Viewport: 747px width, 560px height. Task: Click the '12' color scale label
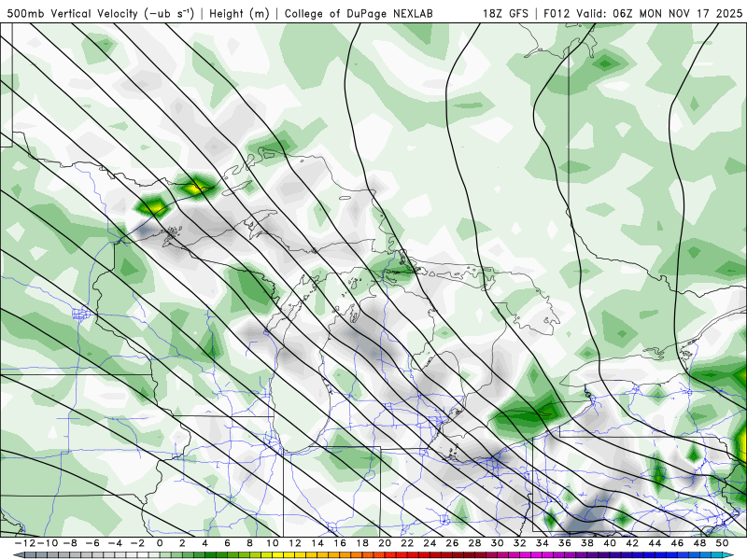click(x=295, y=543)
